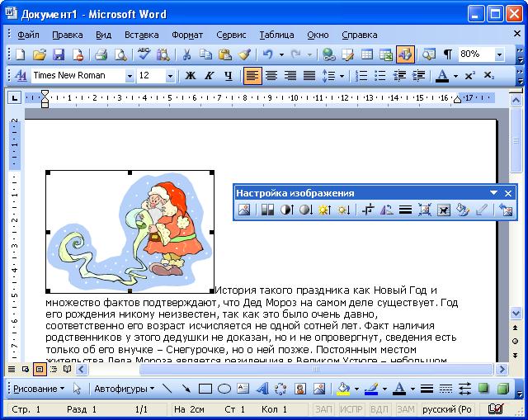Print the document with printer icon
The height and width of the screenshot is (420, 528).
101,54
